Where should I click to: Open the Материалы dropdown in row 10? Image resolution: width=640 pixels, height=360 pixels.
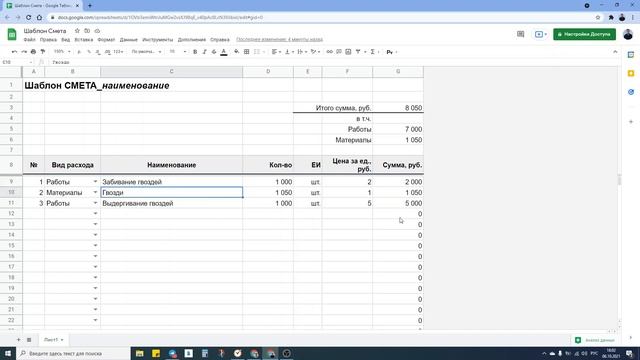point(95,192)
